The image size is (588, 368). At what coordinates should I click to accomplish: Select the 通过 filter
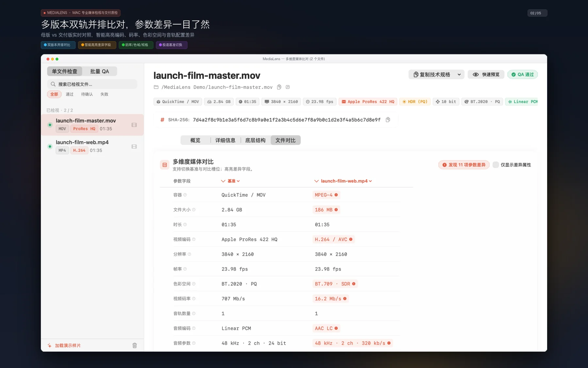click(x=70, y=94)
